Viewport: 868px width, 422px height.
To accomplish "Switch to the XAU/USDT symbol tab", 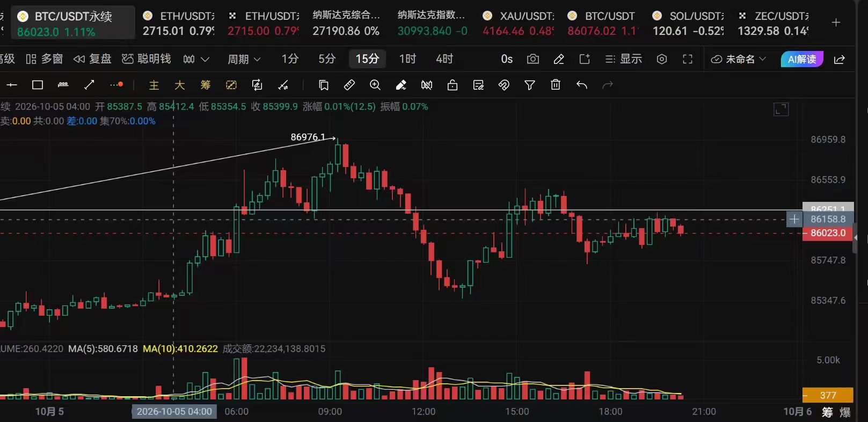I will [519, 23].
